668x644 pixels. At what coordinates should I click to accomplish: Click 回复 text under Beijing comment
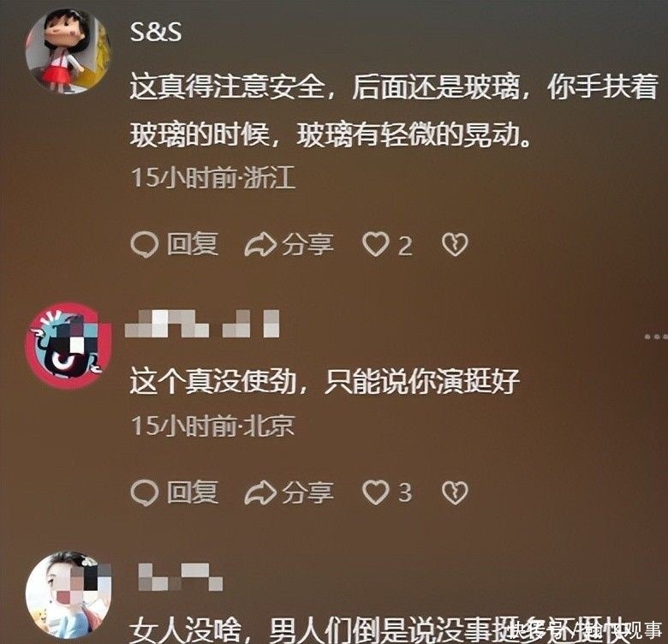point(193,492)
